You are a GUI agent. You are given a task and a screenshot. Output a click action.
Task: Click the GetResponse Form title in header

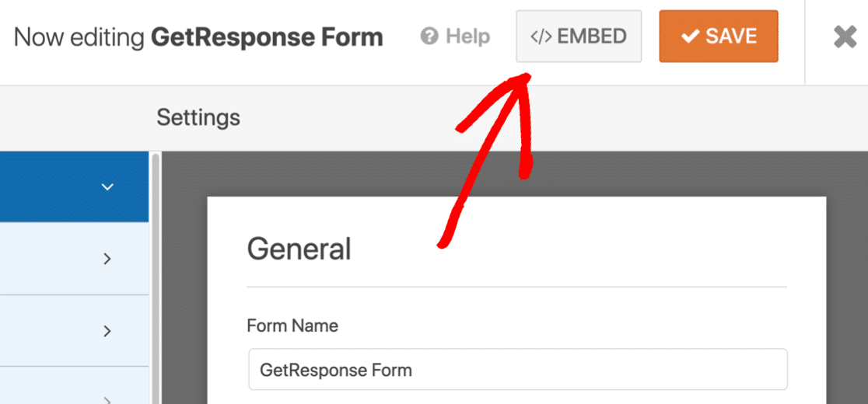click(x=267, y=37)
